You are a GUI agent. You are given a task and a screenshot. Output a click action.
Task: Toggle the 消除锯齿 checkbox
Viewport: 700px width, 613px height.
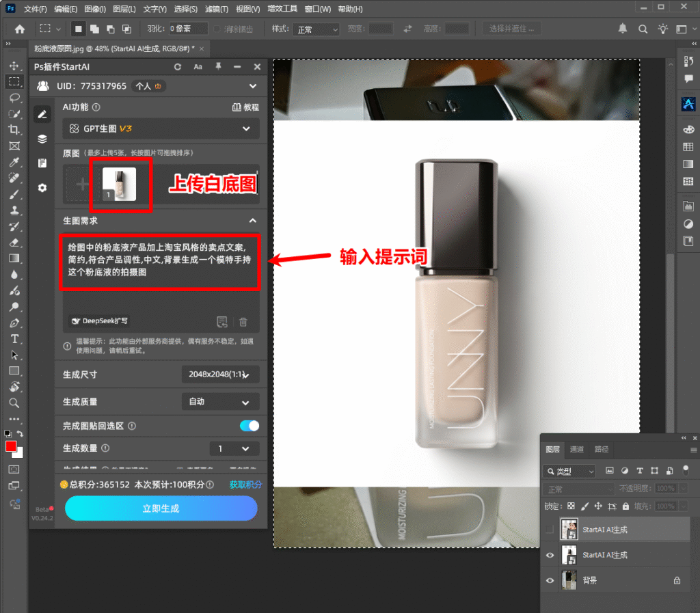217,29
